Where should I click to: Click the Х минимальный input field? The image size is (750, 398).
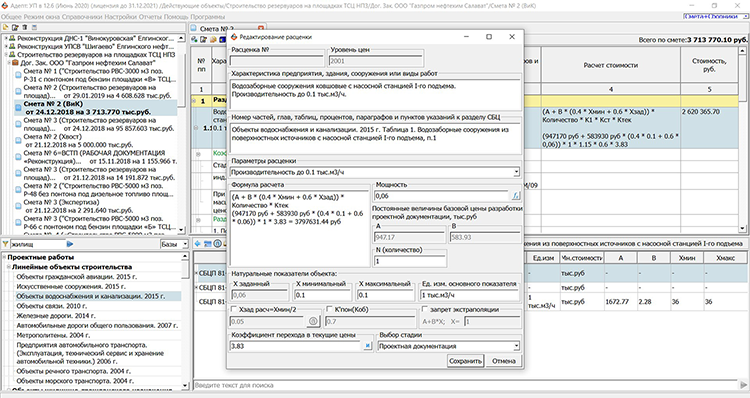[x=322, y=295]
